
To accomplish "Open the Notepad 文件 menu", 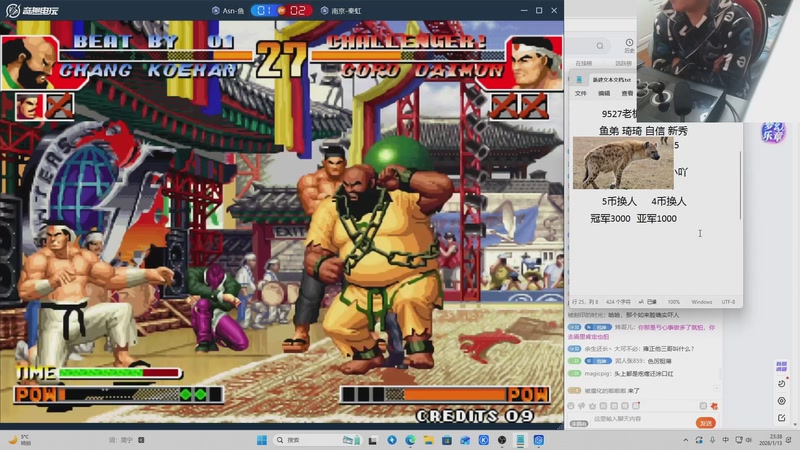I will (581, 93).
